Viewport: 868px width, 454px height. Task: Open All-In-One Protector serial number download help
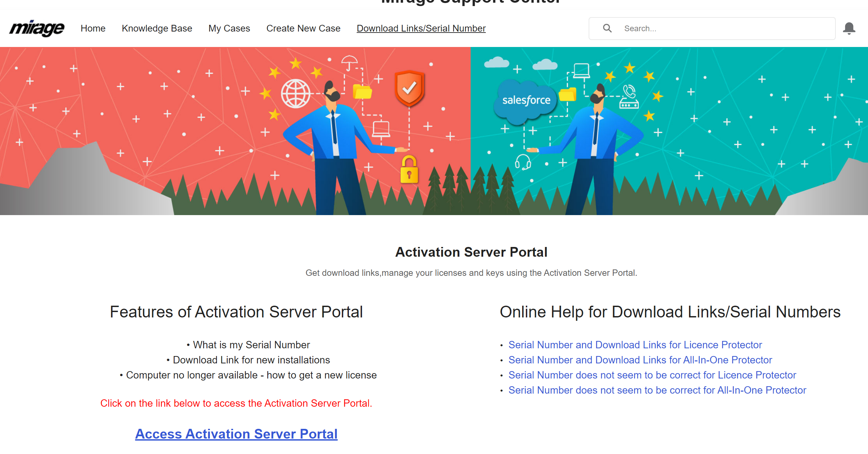point(640,360)
